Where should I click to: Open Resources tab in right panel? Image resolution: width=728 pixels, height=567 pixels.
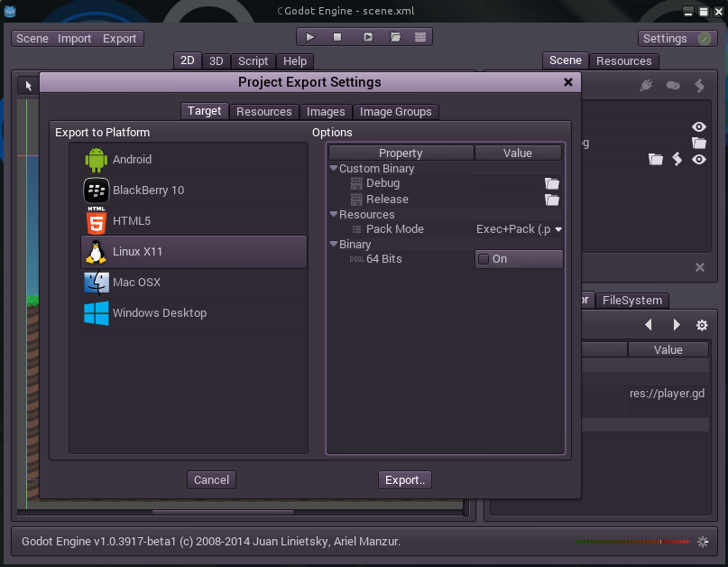[x=623, y=60]
